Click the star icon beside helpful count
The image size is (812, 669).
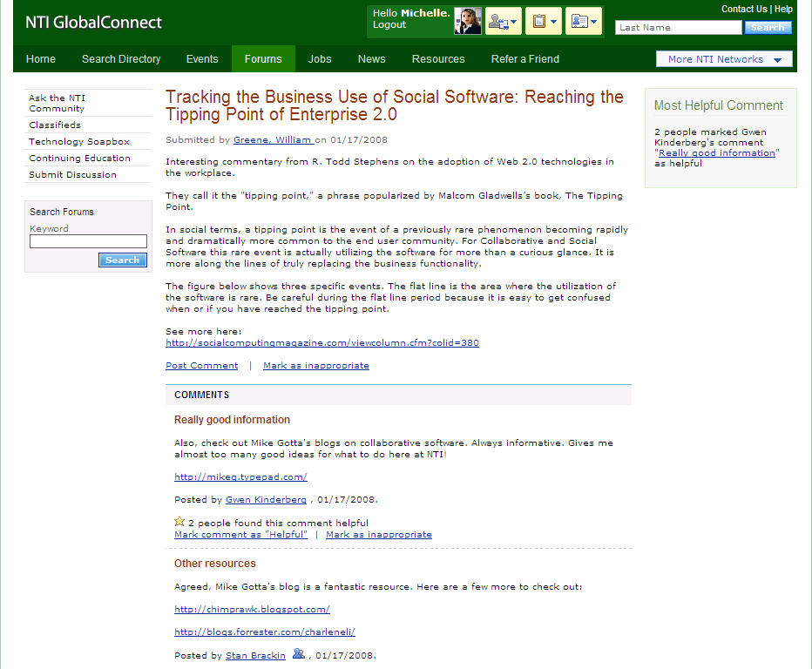click(x=179, y=522)
